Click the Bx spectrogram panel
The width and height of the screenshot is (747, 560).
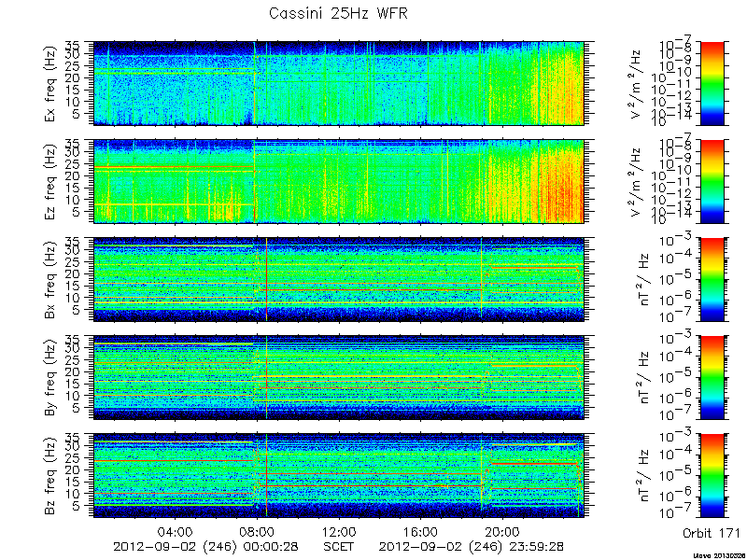coord(338,279)
